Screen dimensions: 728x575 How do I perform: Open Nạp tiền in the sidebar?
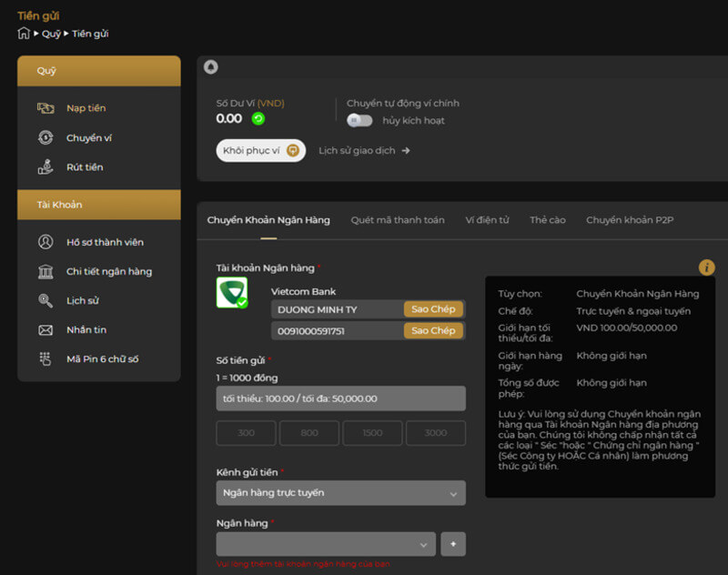[x=86, y=108]
